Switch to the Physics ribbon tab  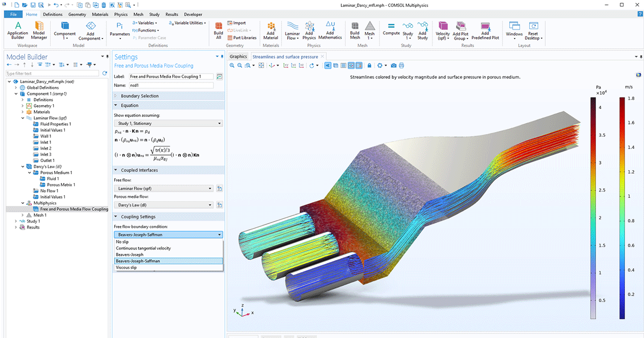[x=121, y=14]
